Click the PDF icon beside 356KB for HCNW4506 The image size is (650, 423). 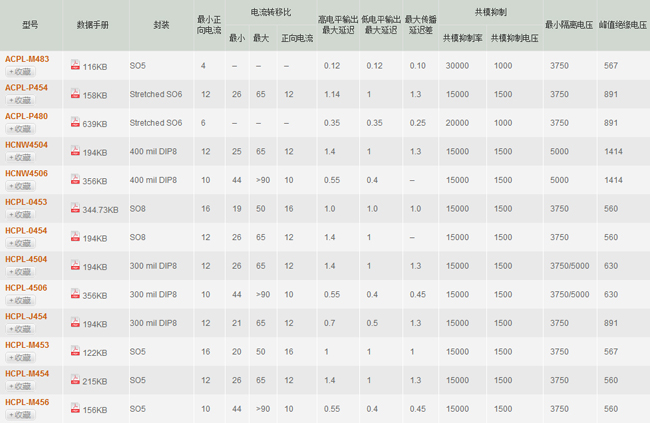(75, 181)
